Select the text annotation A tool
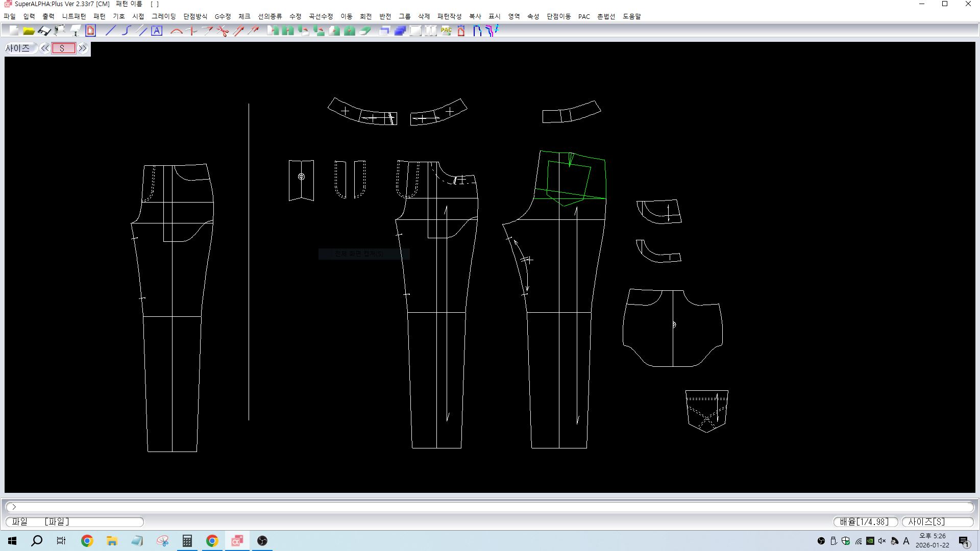This screenshot has height=551, width=980. pyautogui.click(x=157, y=31)
